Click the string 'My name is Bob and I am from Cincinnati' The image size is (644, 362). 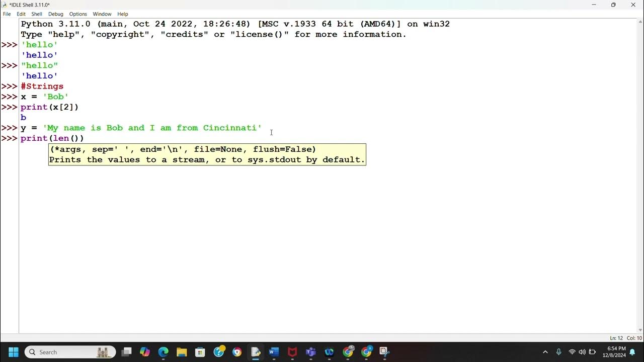tap(152, 128)
